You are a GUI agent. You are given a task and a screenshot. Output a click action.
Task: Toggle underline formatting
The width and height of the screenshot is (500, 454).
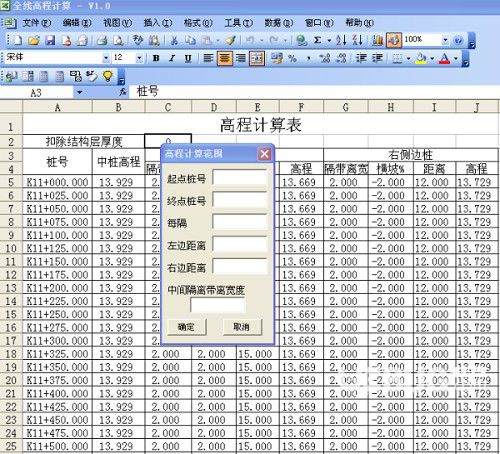click(188, 59)
